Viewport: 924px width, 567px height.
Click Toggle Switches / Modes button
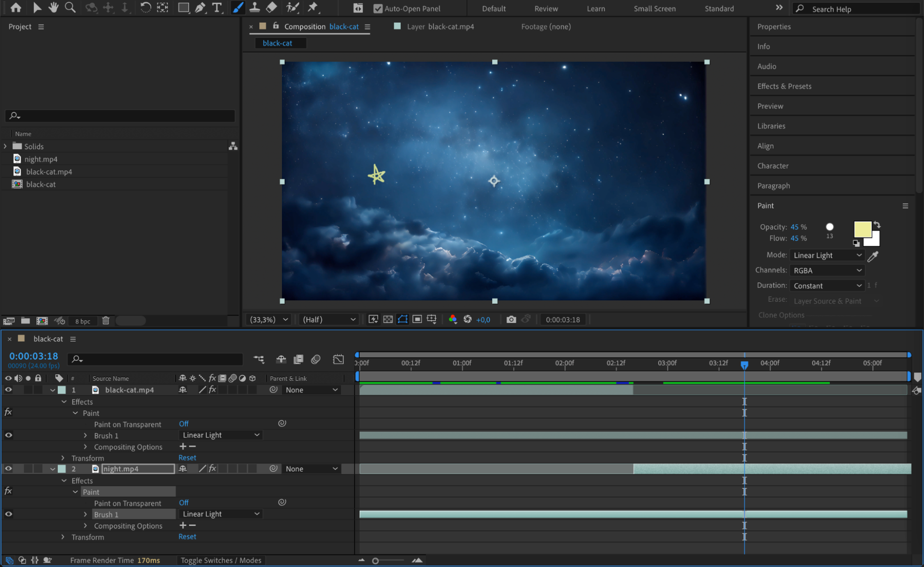point(220,560)
